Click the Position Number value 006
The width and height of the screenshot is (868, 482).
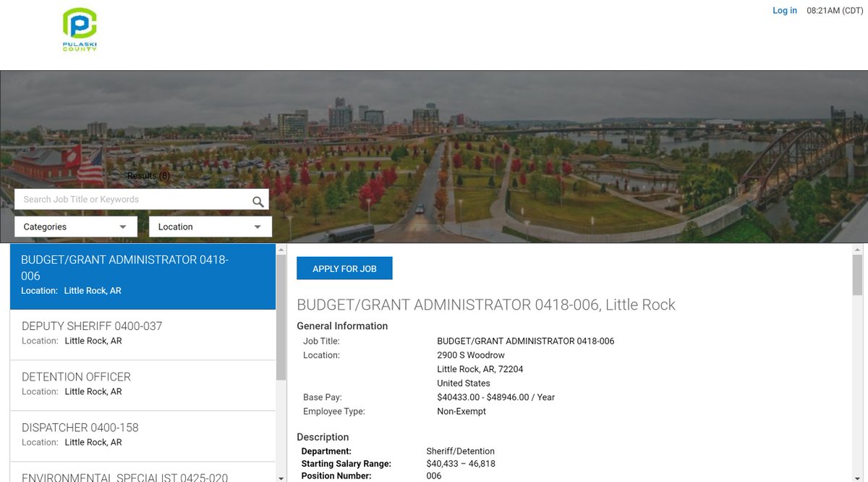tap(434, 475)
